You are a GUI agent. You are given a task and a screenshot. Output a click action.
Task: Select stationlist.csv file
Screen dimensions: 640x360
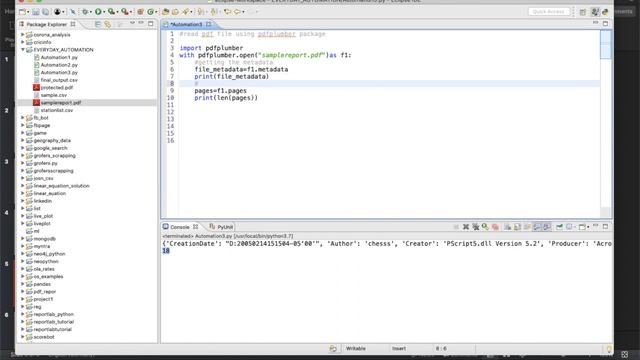point(57,110)
